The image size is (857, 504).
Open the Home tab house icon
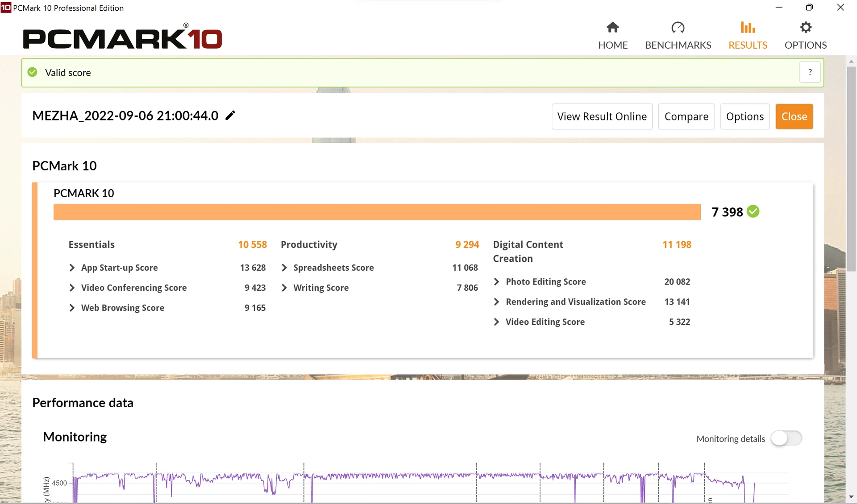pos(613,28)
